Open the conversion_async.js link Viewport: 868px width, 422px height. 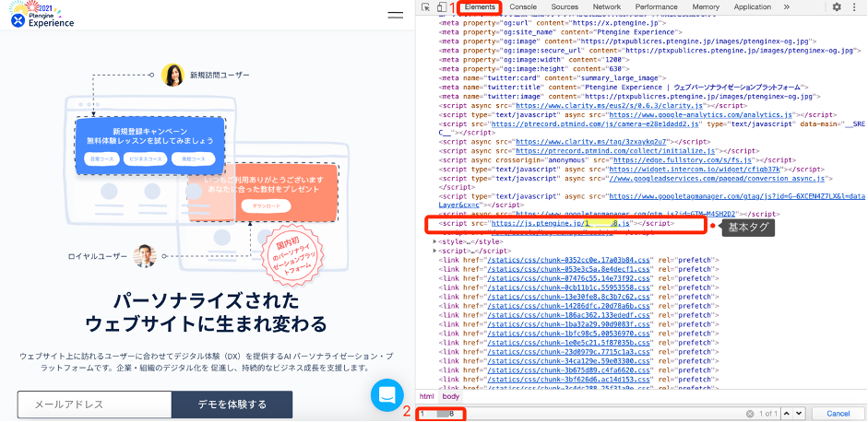pyautogui.click(x=717, y=179)
